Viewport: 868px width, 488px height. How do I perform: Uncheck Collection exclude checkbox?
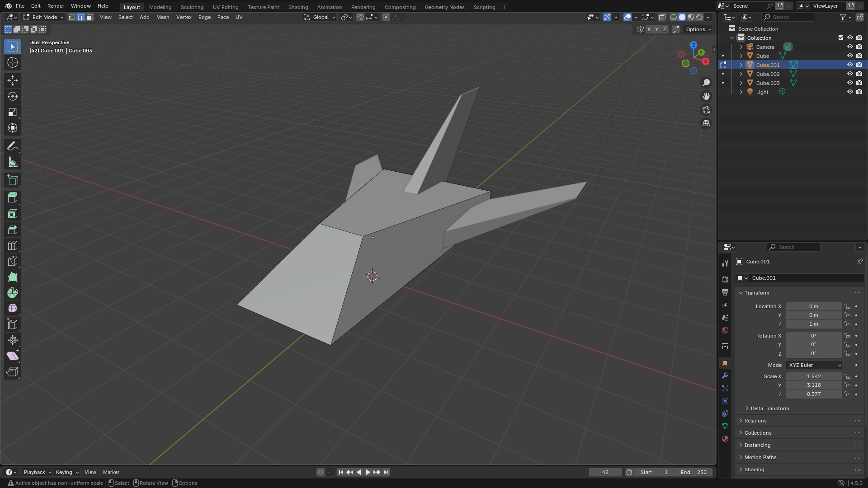coord(841,38)
